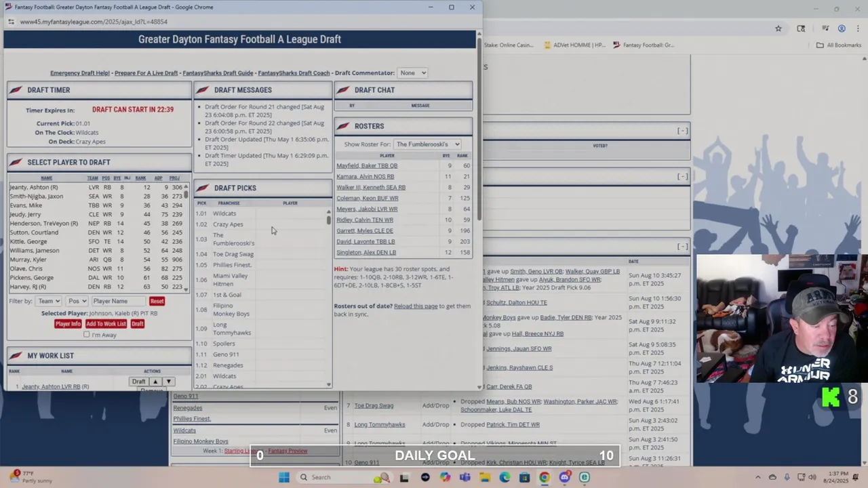868x488 pixels.
Task: Click Add To Work List button
Action: (106, 324)
